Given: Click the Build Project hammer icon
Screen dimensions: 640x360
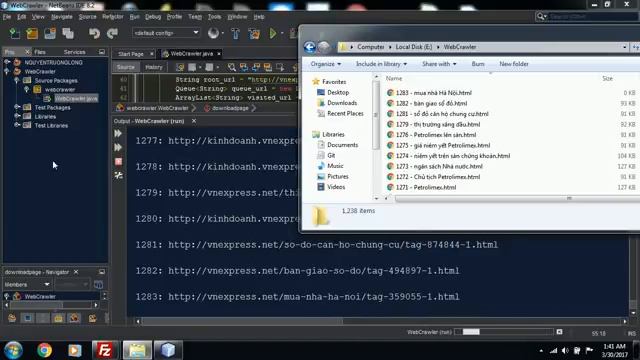Looking at the screenshot, I should click(236, 33).
